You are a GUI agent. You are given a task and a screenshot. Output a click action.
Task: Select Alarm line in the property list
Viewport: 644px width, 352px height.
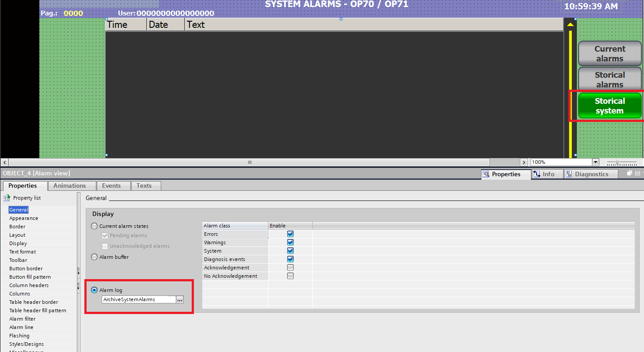[x=21, y=327]
